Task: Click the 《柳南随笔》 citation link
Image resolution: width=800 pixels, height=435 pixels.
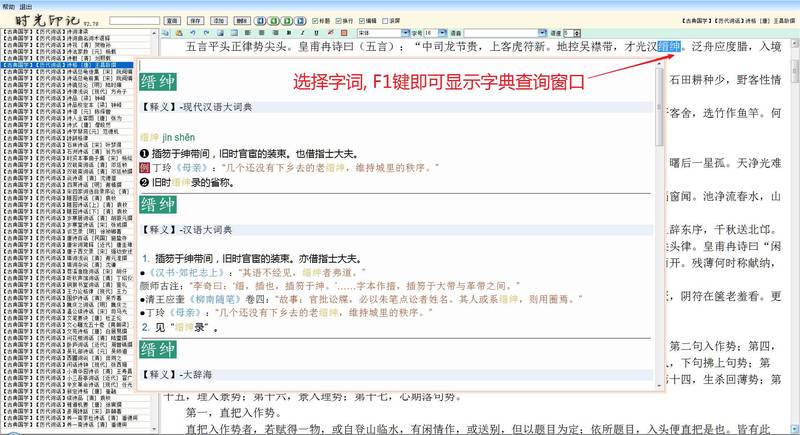Action: 214,299
